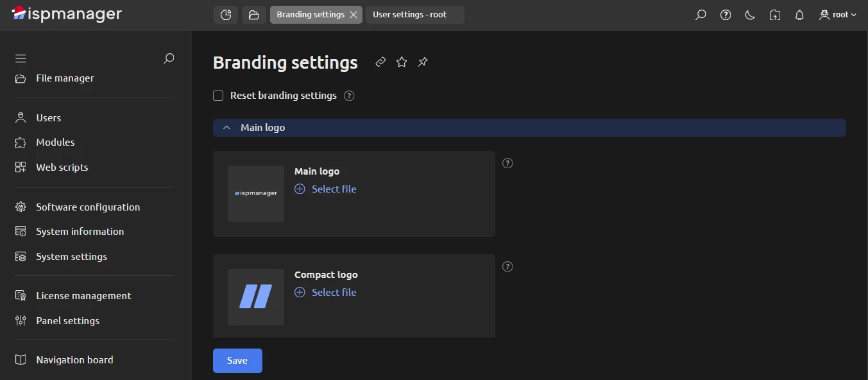Open file manager folder icon in top bar
868x380 pixels.
253,14
